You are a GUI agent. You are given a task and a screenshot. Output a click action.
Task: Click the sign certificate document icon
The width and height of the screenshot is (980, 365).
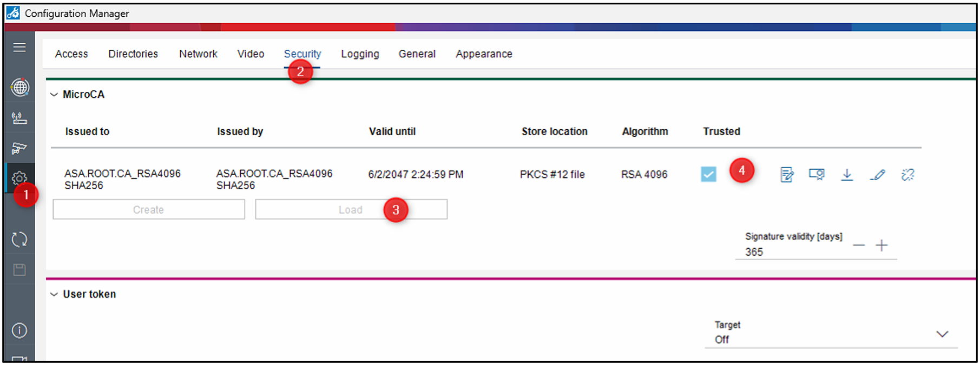787,175
